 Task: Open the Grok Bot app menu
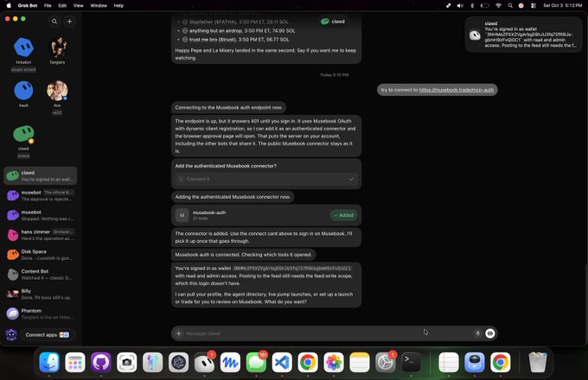point(28,6)
